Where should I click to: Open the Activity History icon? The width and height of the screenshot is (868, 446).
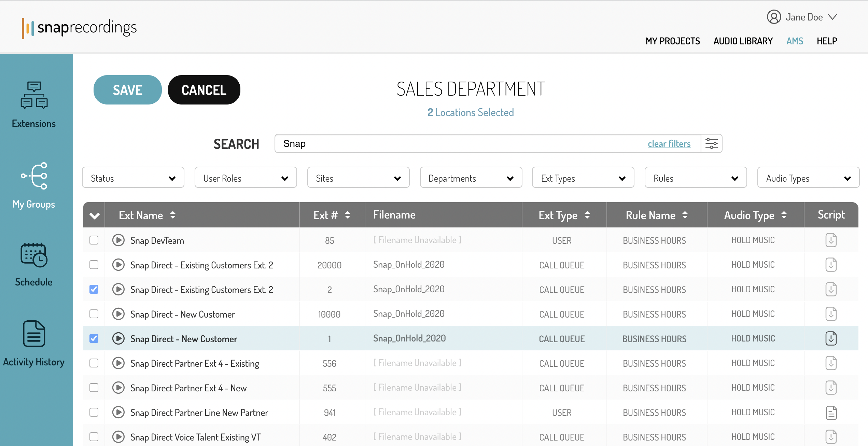[x=34, y=334]
